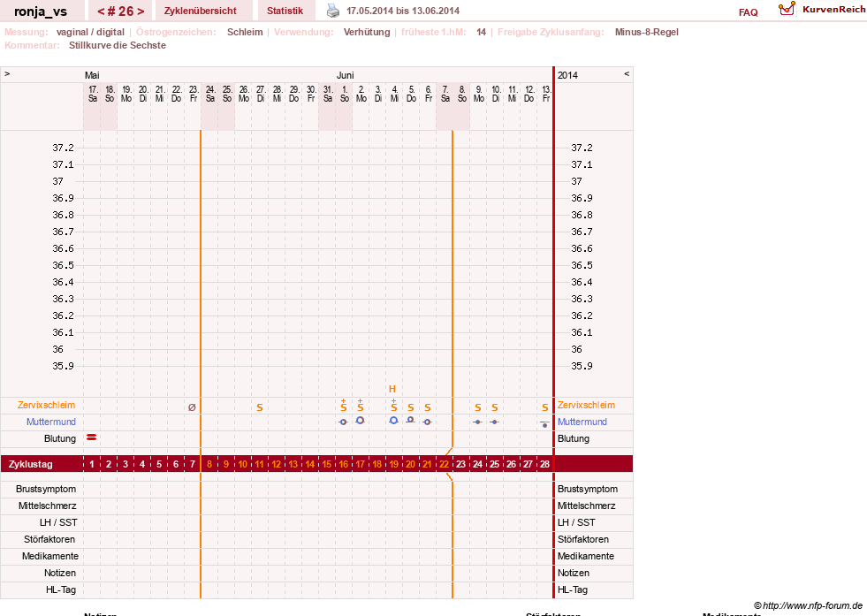Open the FAQ link
Screen dimensions: 867x616
point(748,12)
